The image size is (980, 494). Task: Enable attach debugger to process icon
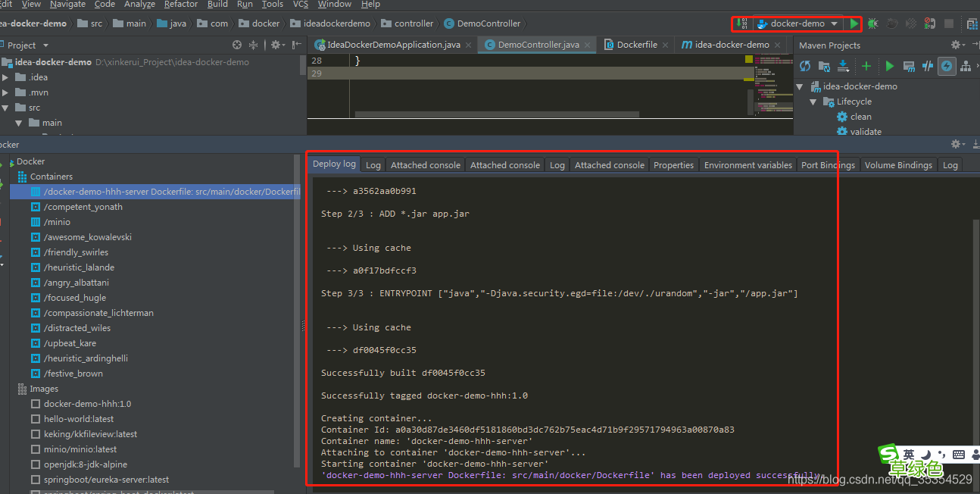929,23
